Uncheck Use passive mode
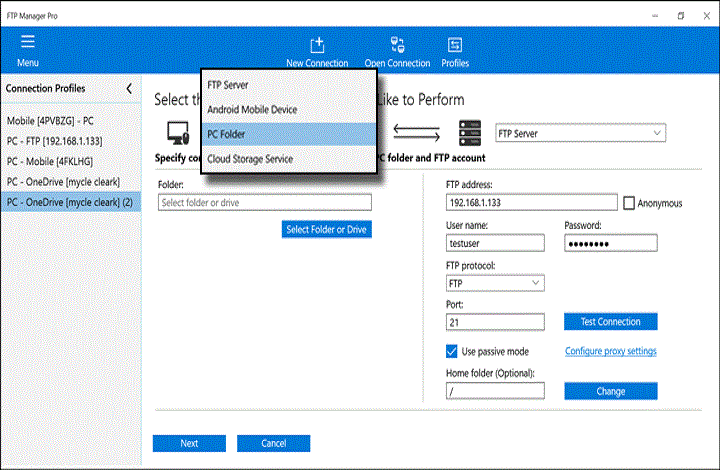Image resolution: width=720 pixels, height=470 pixels. click(452, 352)
